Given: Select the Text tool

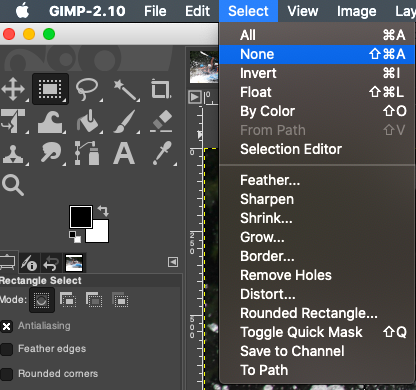Looking at the screenshot, I should tap(124, 153).
